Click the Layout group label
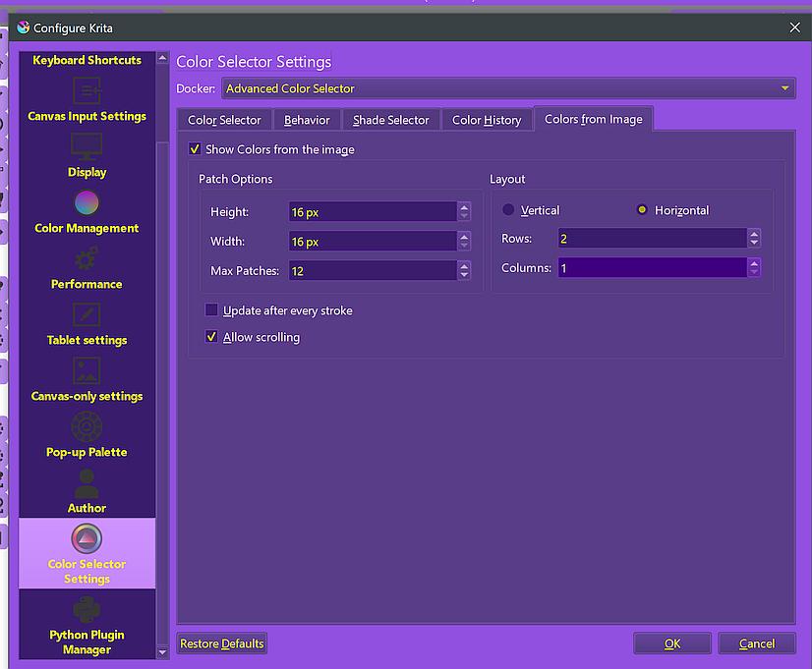 click(507, 179)
